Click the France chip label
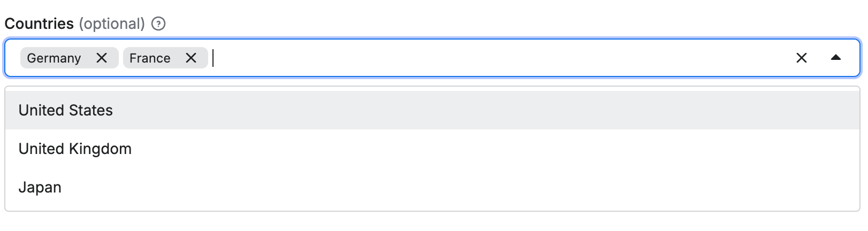Image resolution: width=868 pixels, height=231 pixels. (150, 58)
